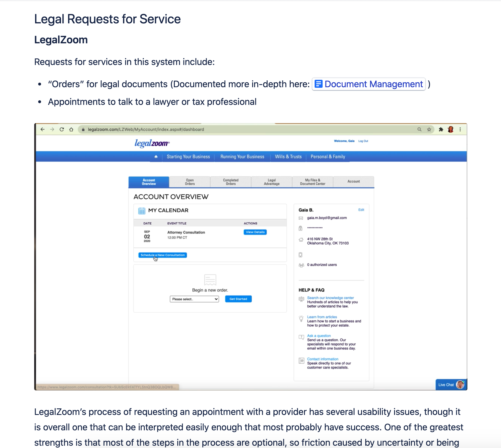Screen dimensions: 501x448
Task: Click the browser home icon
Action: (x=71, y=129)
